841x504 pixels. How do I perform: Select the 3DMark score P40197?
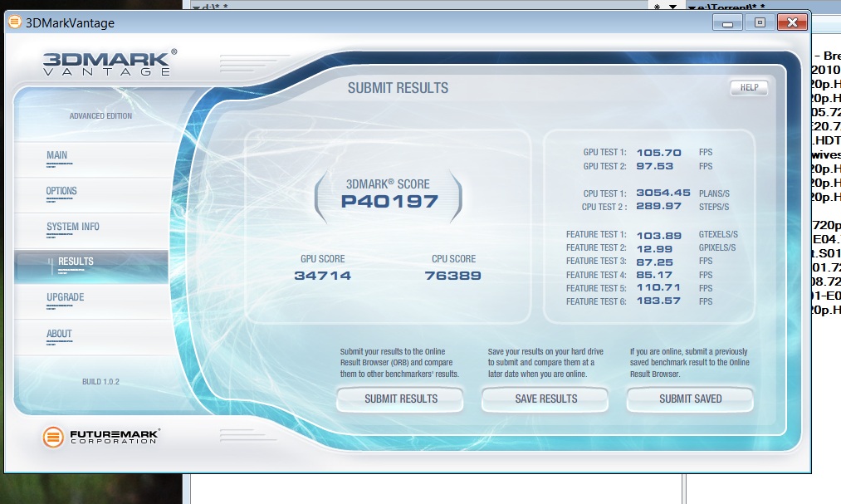389,202
